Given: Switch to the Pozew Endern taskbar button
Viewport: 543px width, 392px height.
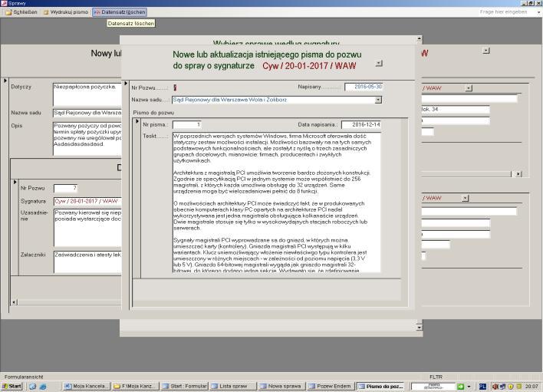Looking at the screenshot, I should click(331, 386).
